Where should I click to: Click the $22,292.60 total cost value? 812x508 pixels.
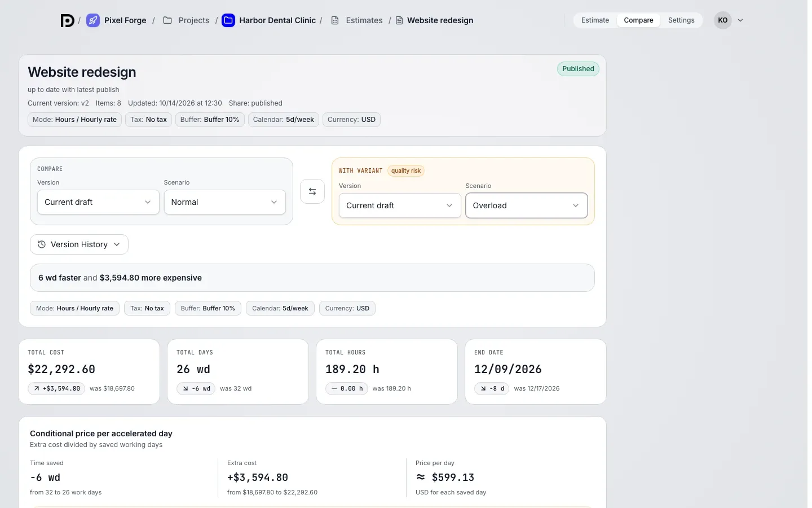(x=61, y=369)
